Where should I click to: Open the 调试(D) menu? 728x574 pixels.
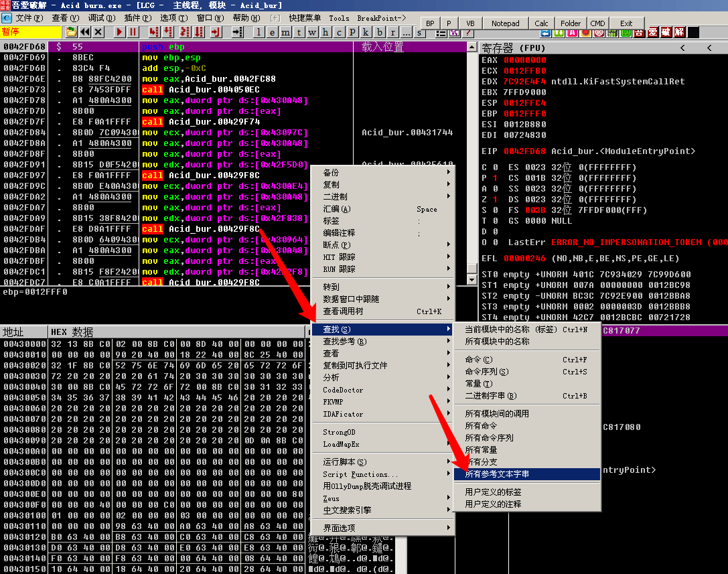102,18
